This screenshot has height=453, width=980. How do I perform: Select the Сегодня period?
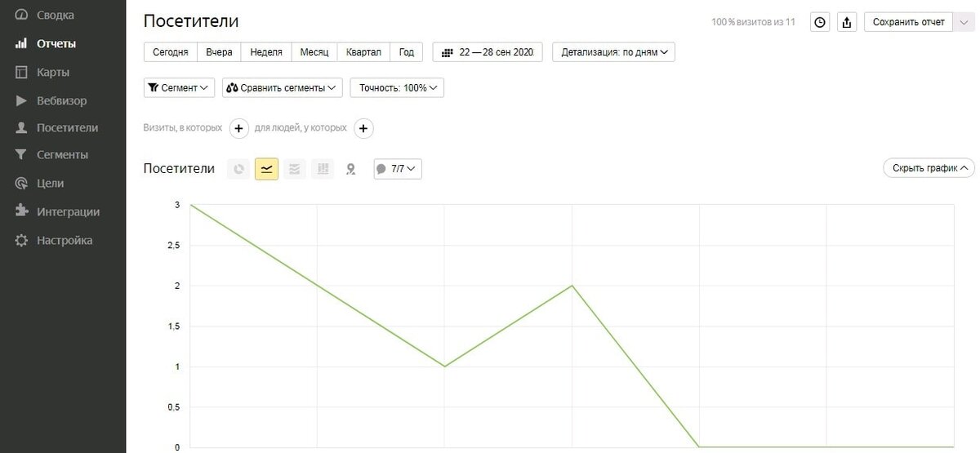click(171, 52)
